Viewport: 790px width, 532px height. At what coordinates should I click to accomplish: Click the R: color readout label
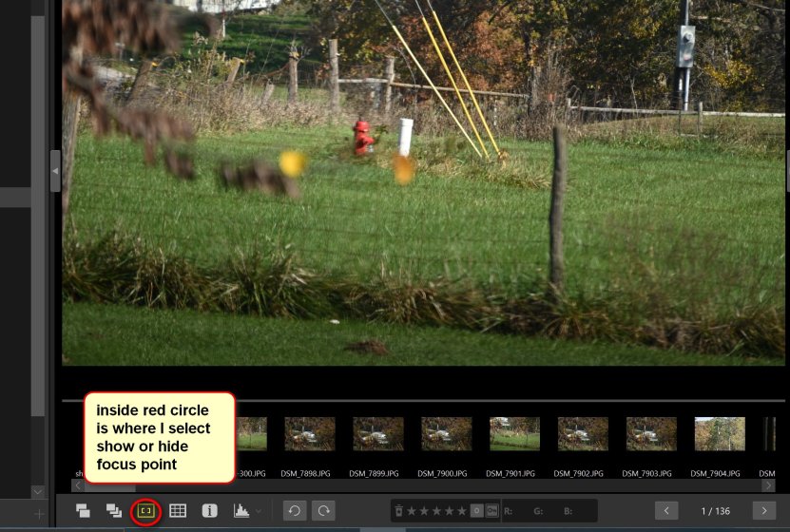tap(508, 511)
